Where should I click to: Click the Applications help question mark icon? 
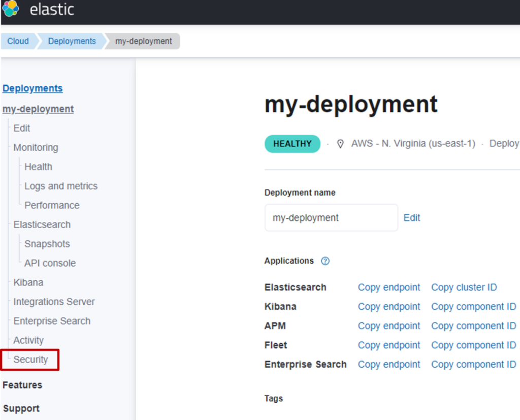coord(326,261)
